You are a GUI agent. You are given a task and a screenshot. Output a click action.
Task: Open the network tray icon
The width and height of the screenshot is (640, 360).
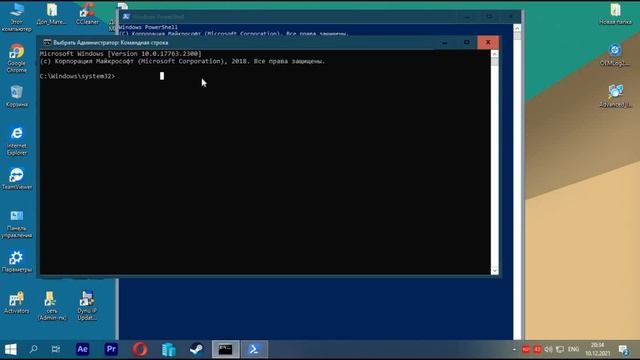(x=560, y=349)
